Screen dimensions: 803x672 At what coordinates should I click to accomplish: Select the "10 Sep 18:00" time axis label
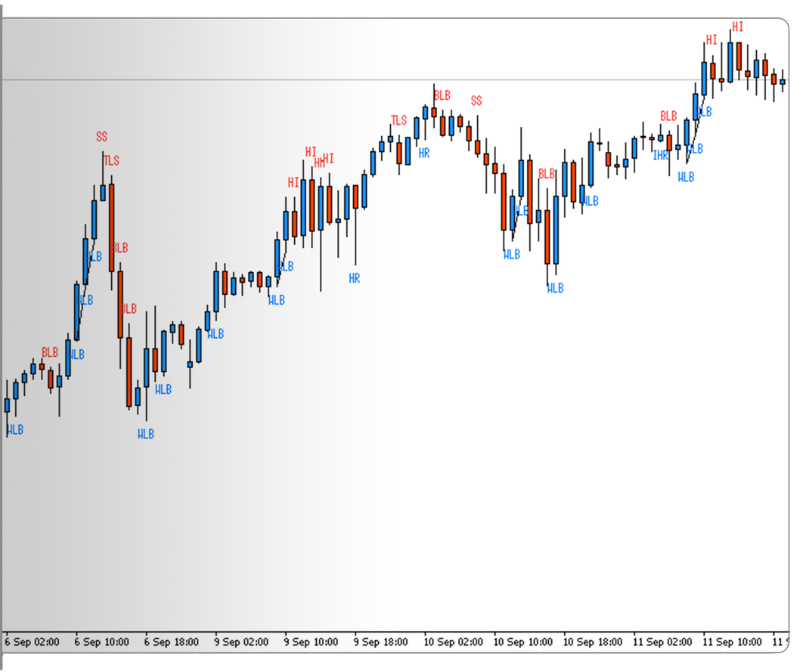(x=593, y=642)
